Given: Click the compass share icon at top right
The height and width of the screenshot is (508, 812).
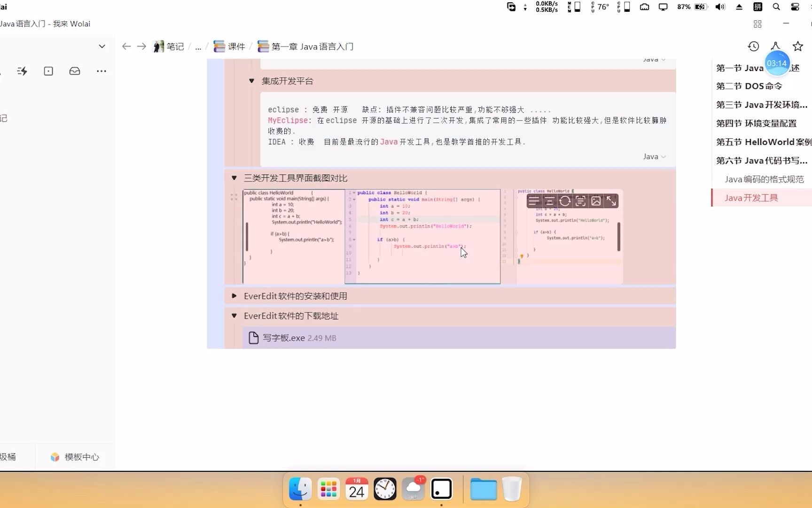Looking at the screenshot, I should 776,46.
